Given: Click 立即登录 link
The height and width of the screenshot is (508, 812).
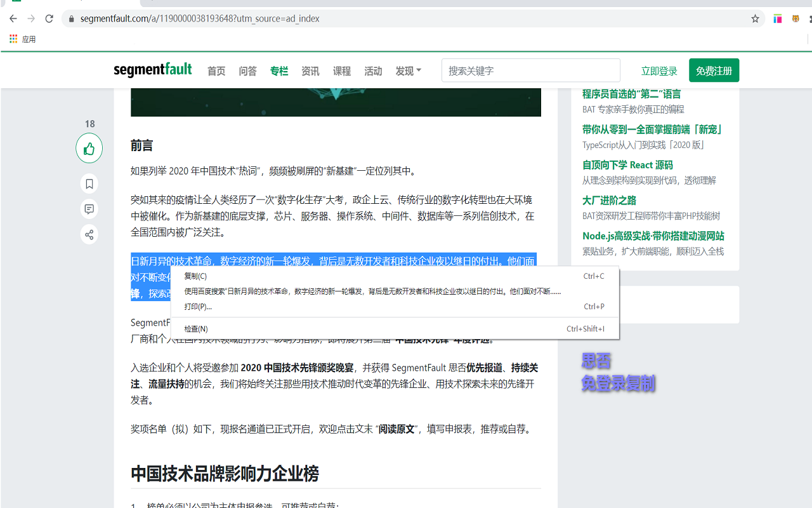Looking at the screenshot, I should tap(659, 71).
